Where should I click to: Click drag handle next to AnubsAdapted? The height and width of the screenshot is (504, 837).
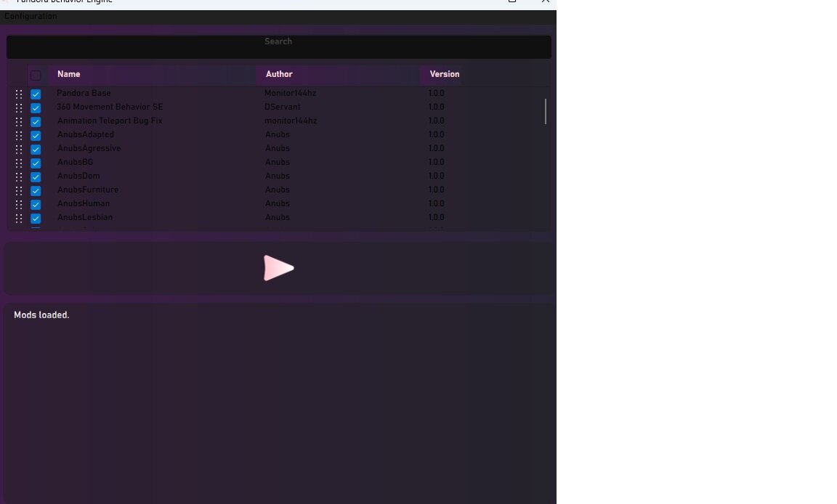click(19, 136)
